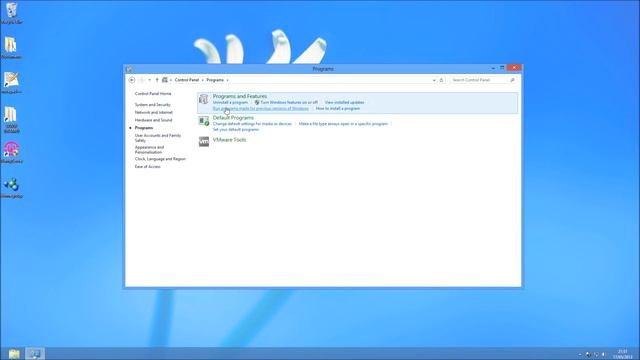
Task: Open Hardware and Sound category
Action: pyautogui.click(x=153, y=120)
